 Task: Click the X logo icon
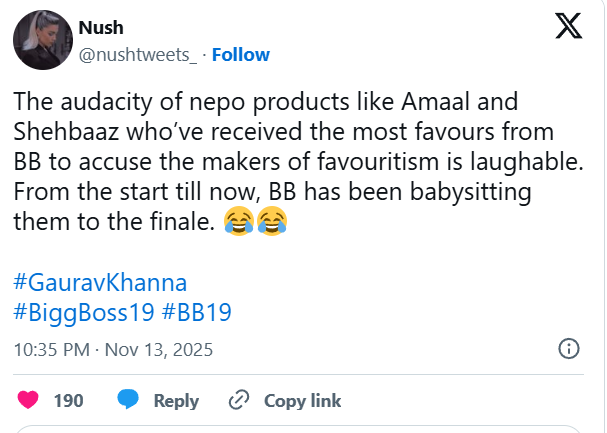point(568,27)
